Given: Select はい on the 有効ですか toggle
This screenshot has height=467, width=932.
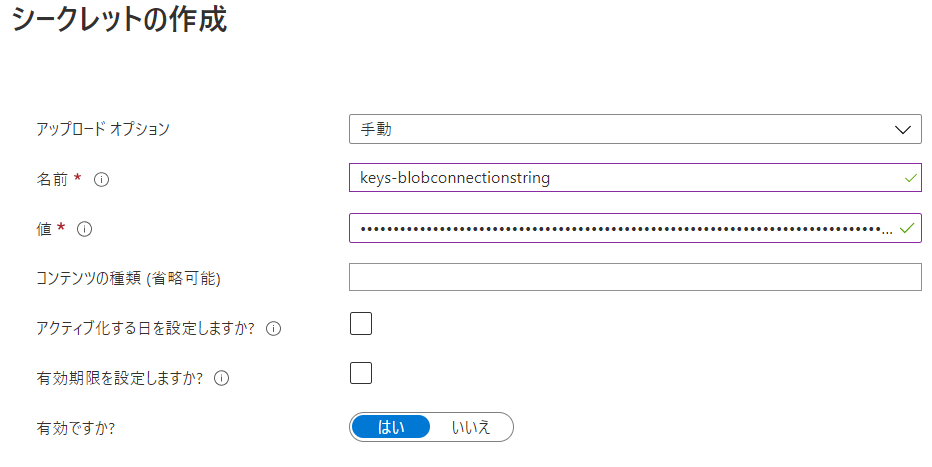Looking at the screenshot, I should point(391,427).
